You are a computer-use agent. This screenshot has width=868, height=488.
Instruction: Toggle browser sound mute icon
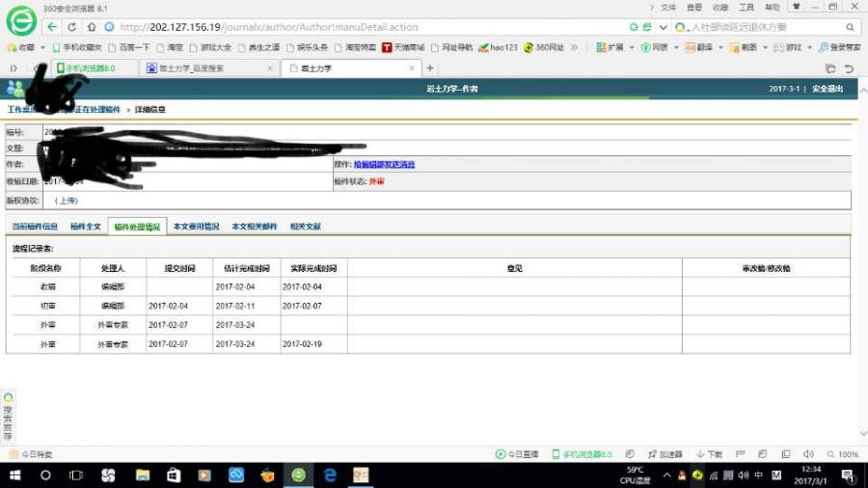[x=808, y=454]
